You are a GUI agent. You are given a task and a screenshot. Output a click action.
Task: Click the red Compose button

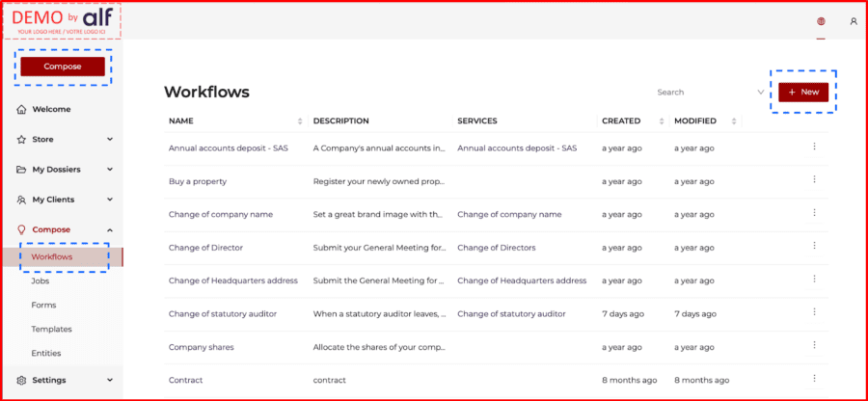[x=63, y=67]
